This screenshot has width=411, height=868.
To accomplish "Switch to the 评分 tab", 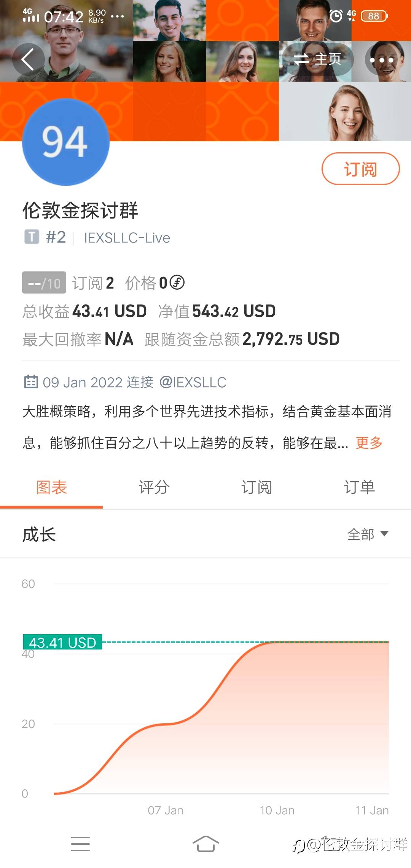I will pos(154,487).
